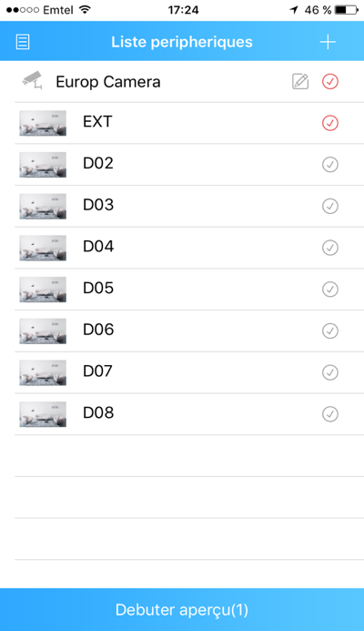
Task: Tap the plus icon to add device
Action: coord(328,42)
